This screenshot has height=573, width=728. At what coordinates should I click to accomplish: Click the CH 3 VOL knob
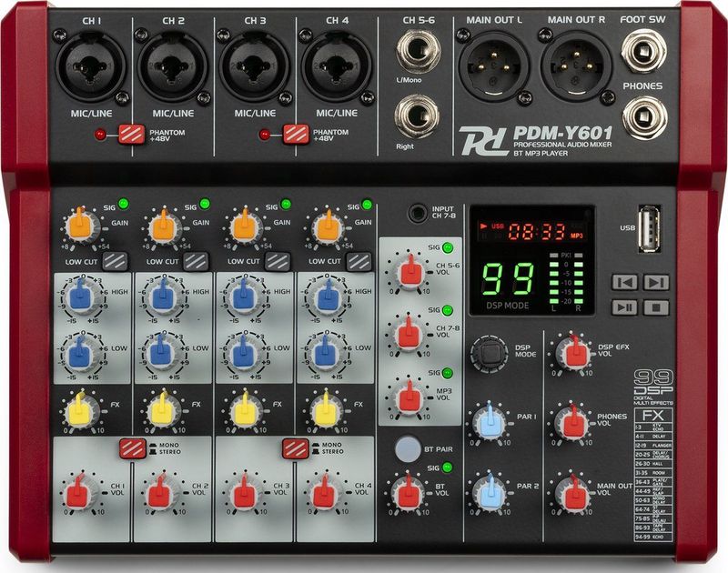[x=244, y=493]
